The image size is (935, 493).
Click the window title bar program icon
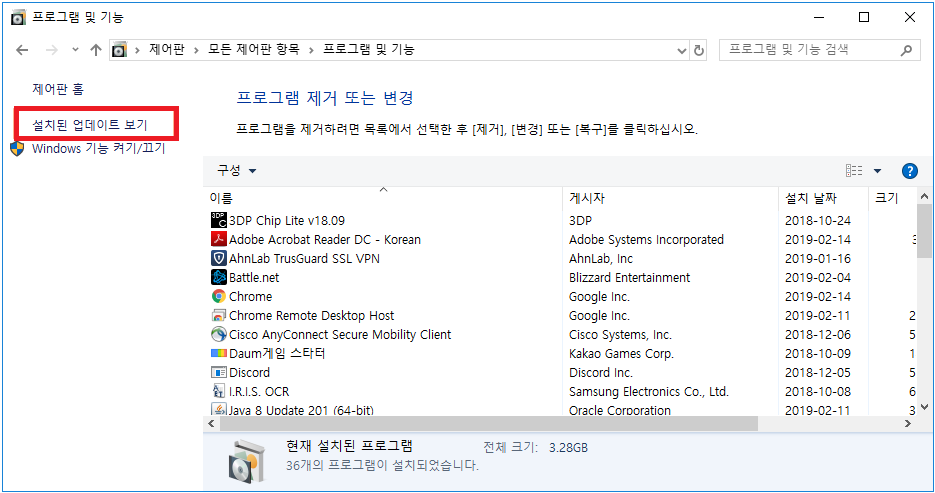(18, 17)
